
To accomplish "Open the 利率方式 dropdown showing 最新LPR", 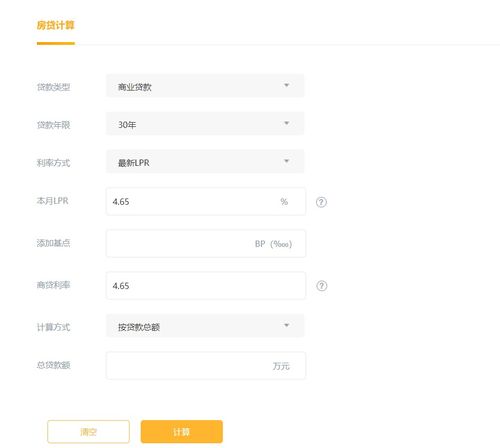I will pos(205,162).
